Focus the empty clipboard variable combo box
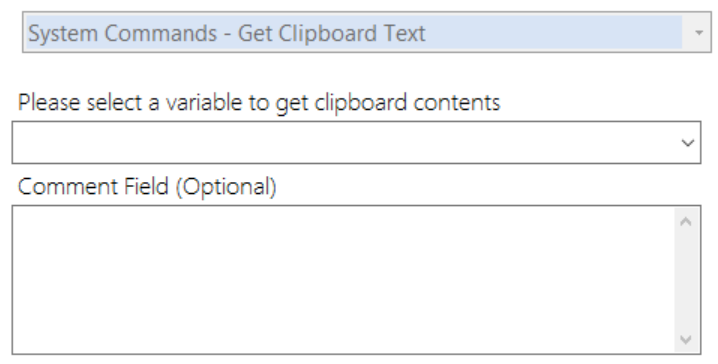This screenshot has width=718, height=364. click(356, 142)
